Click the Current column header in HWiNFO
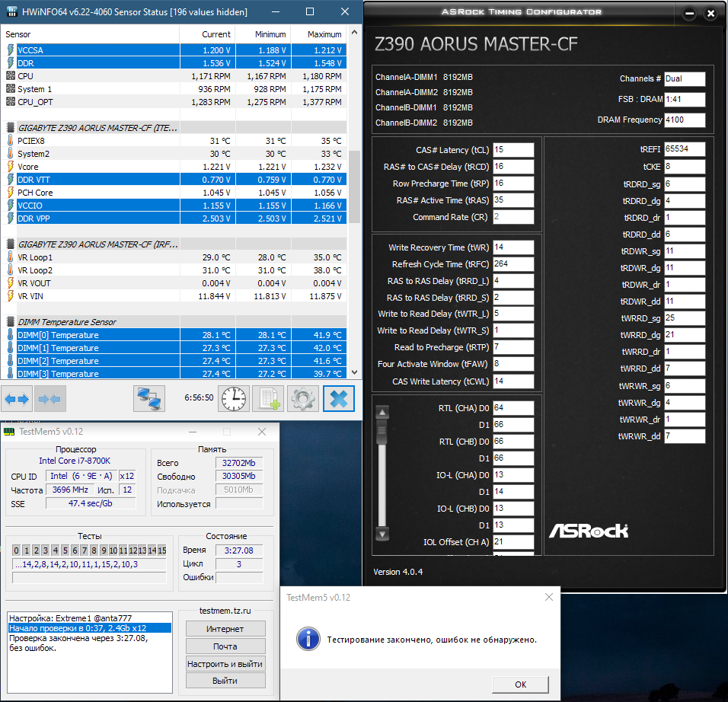Image resolution: width=728 pixels, height=702 pixels. point(208,34)
